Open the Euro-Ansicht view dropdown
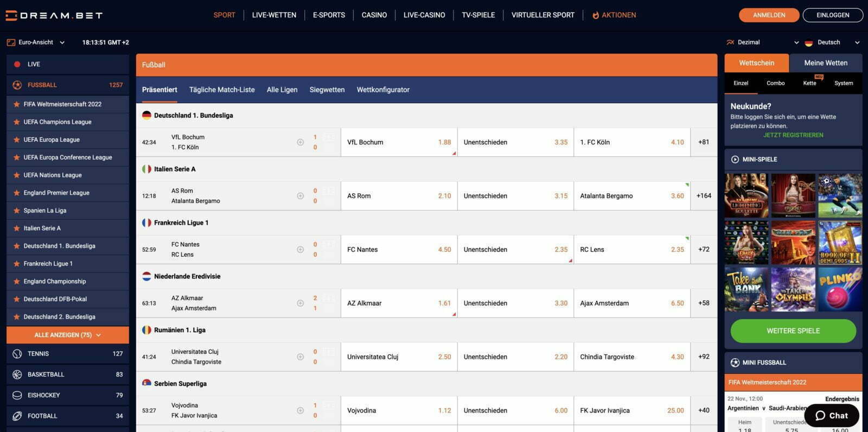This screenshot has width=868, height=432. pyautogui.click(x=36, y=42)
